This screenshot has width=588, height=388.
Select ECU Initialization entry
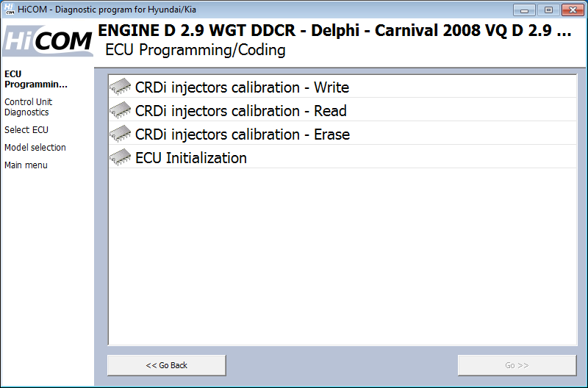191,158
